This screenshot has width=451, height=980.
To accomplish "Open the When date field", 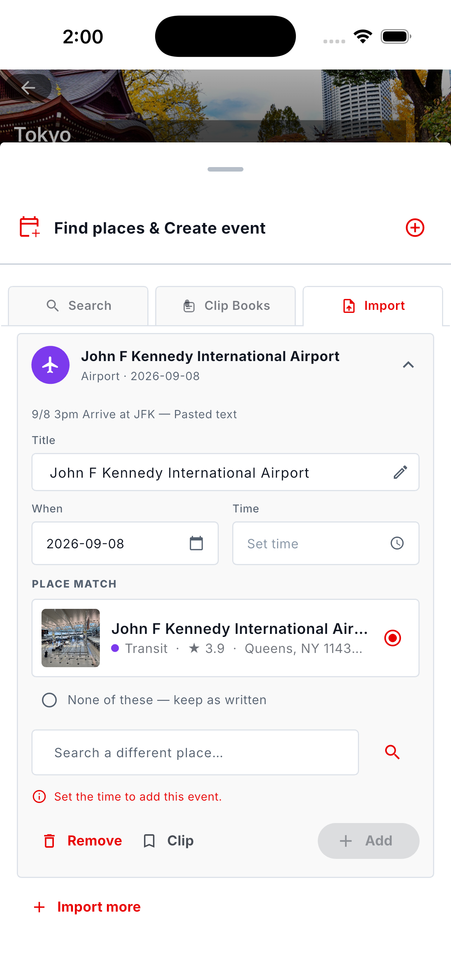I will [x=125, y=543].
